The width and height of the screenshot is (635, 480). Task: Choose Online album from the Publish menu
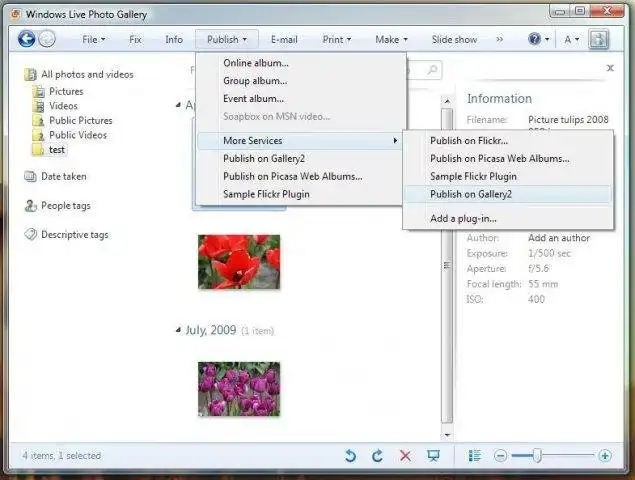pos(300,63)
